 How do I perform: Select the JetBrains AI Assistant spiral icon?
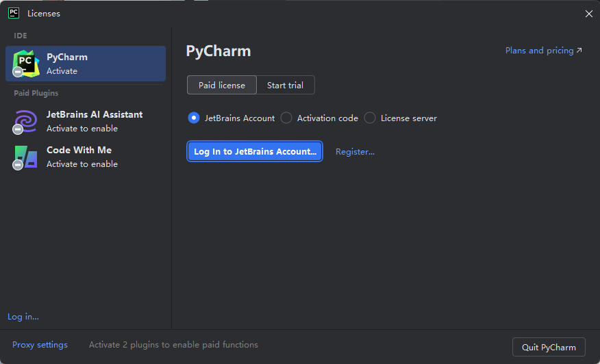click(x=25, y=121)
